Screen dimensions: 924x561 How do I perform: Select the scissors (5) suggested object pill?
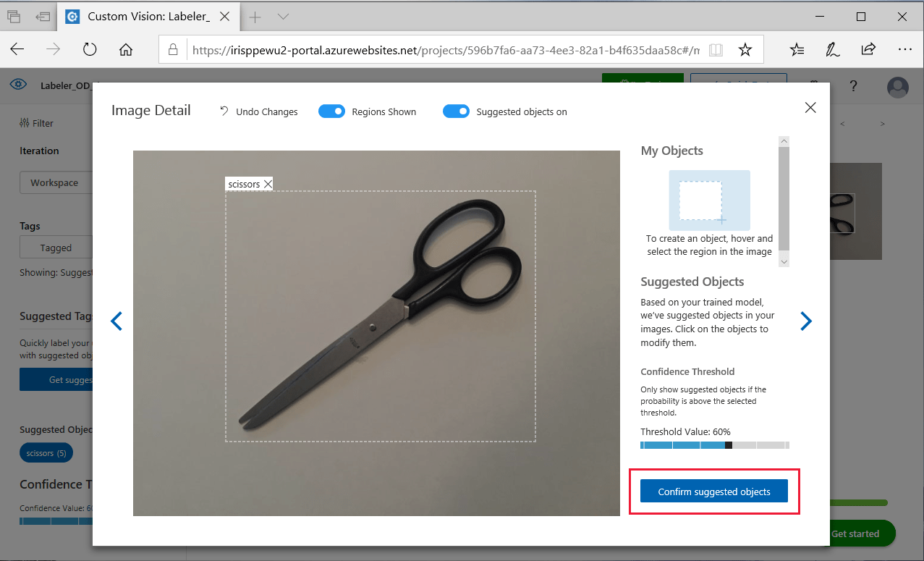(x=46, y=452)
